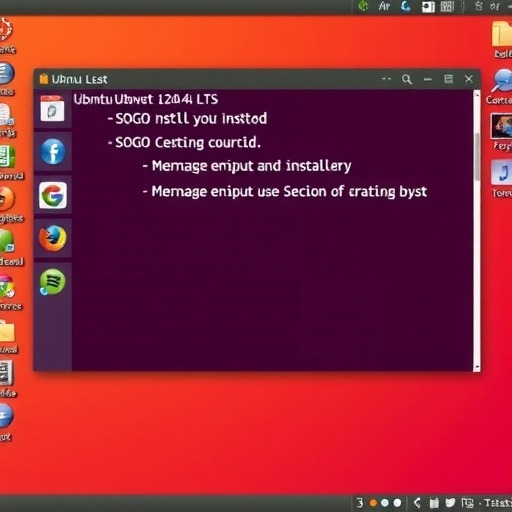Click the light blue icon in top panel
Image resolution: width=512 pixels, height=512 pixels.
[x=405, y=6]
